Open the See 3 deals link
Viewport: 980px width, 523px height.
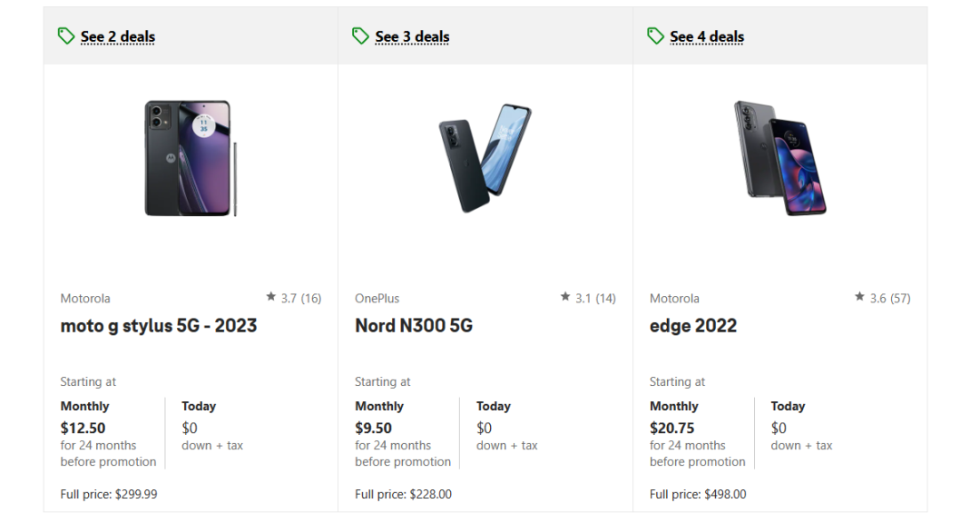413,37
